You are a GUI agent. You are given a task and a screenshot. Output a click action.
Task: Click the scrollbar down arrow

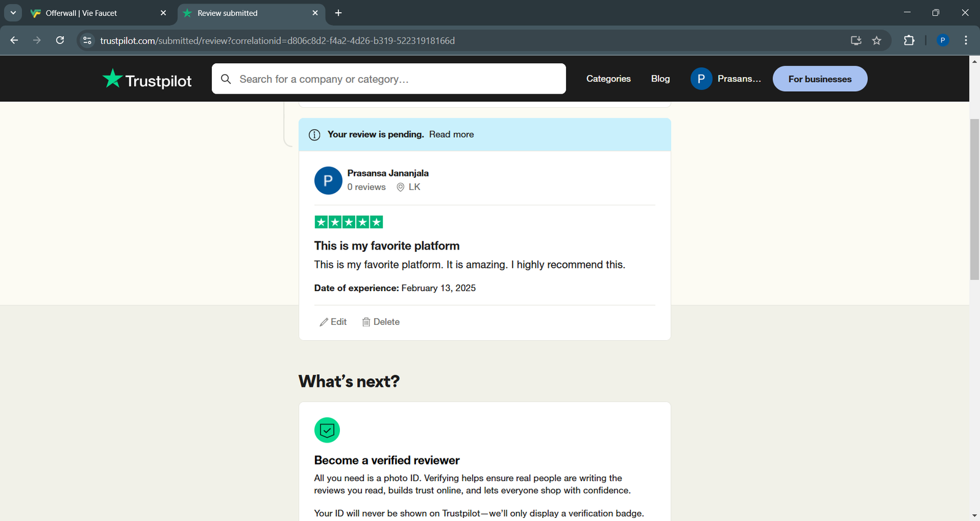tap(974, 515)
